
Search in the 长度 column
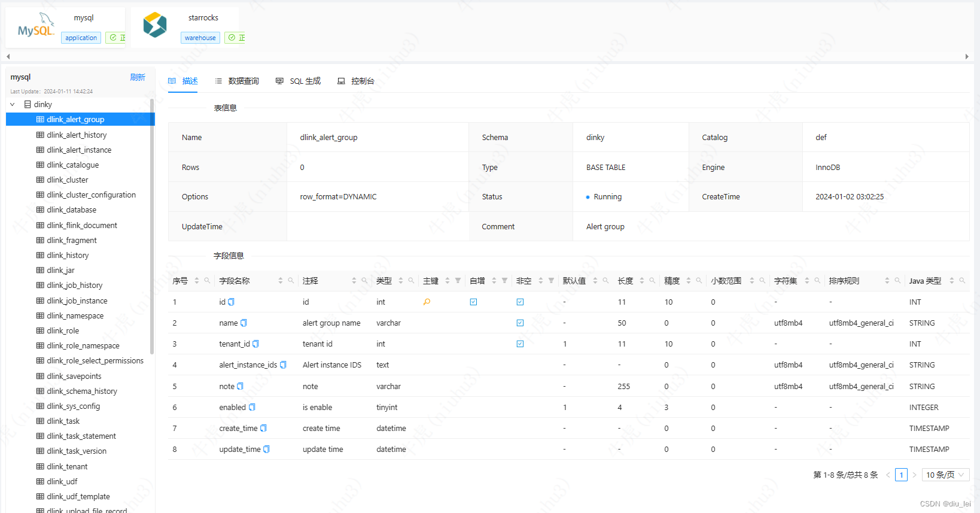click(x=652, y=281)
